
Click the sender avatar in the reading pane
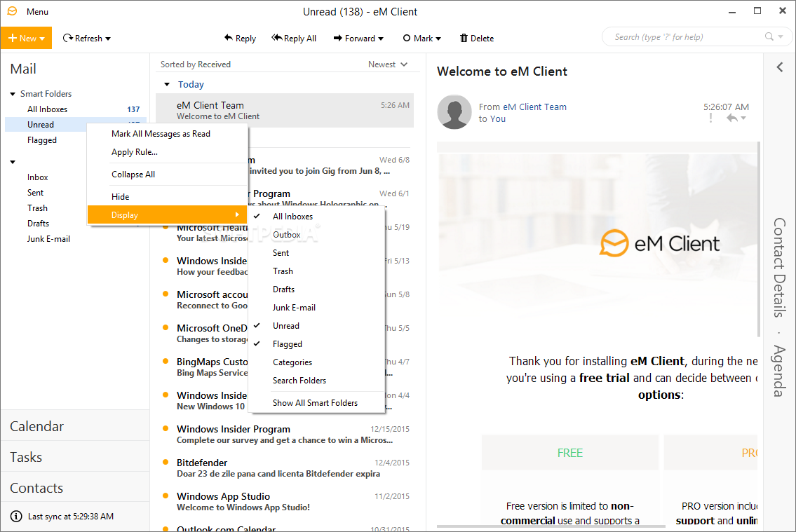coord(454,112)
